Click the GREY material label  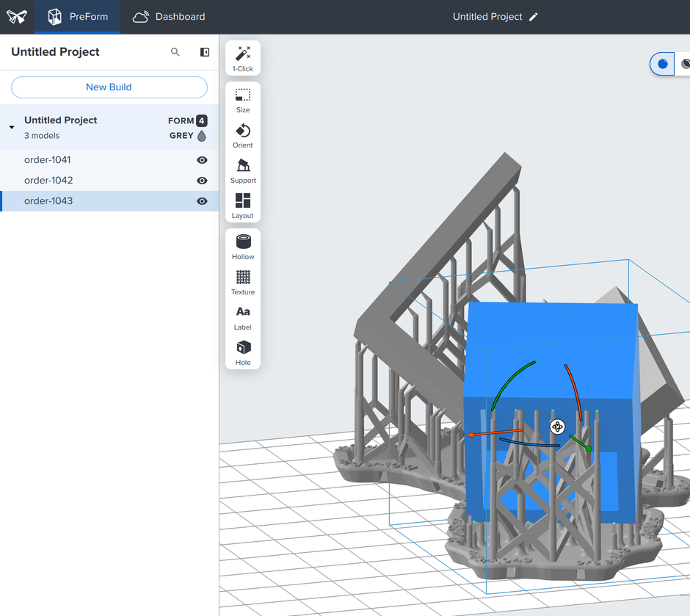coord(181,136)
